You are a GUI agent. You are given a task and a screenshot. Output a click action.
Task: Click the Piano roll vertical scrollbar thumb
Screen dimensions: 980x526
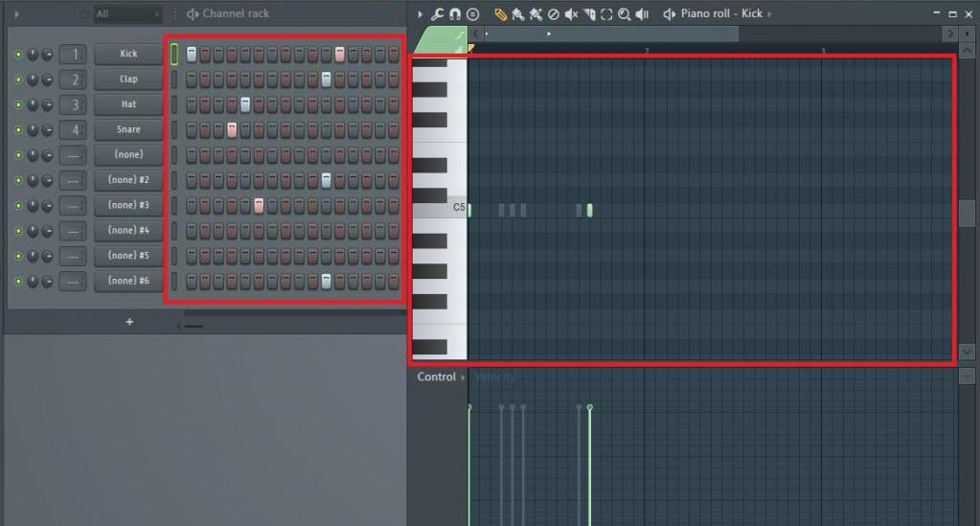(967, 214)
